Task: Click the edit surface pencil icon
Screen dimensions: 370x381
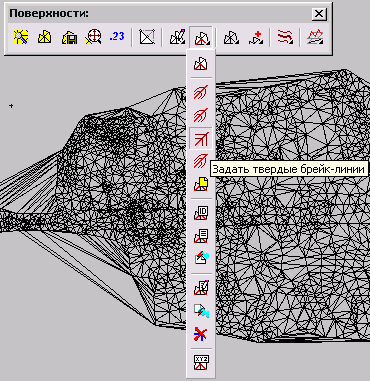Action: coord(177,37)
